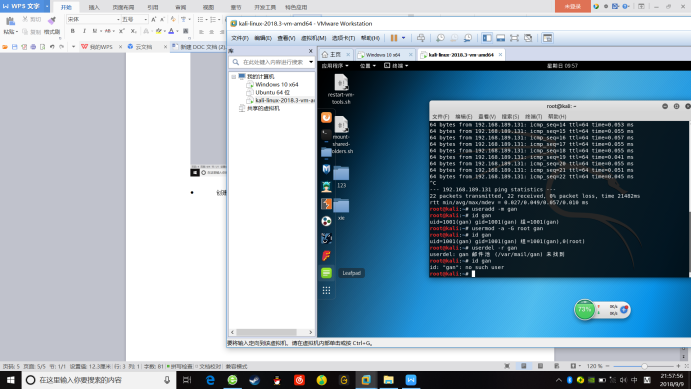Image resolution: width=692 pixels, height=389 pixels.
Task: Click VMware unity mode icon
Action: coord(528,38)
